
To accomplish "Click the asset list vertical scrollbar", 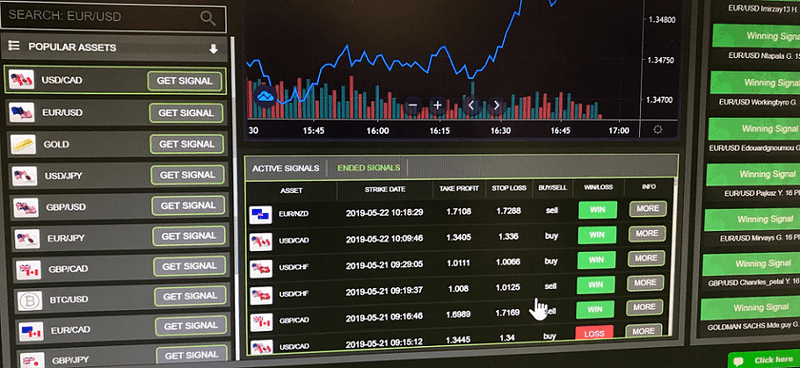I will pos(233,199).
